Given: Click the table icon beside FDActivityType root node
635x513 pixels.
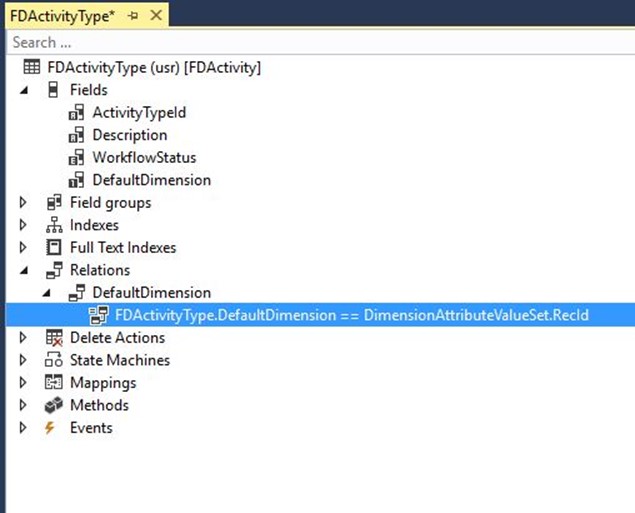Looking at the screenshot, I should click(32, 67).
